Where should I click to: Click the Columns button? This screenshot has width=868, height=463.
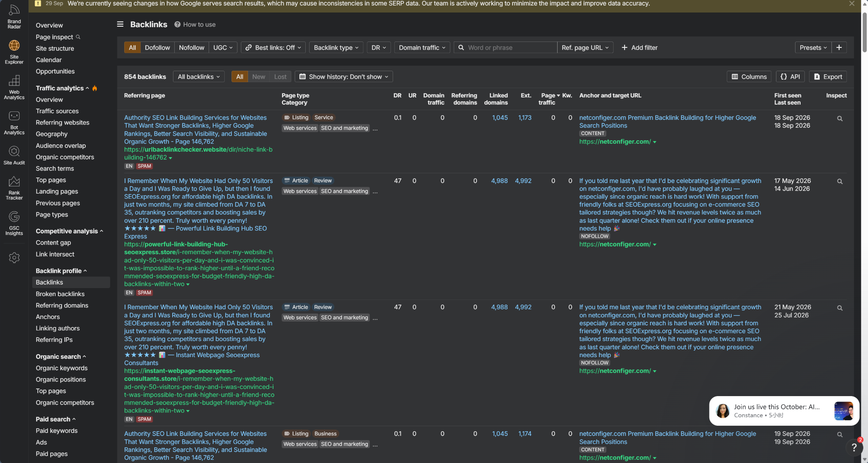click(x=749, y=77)
